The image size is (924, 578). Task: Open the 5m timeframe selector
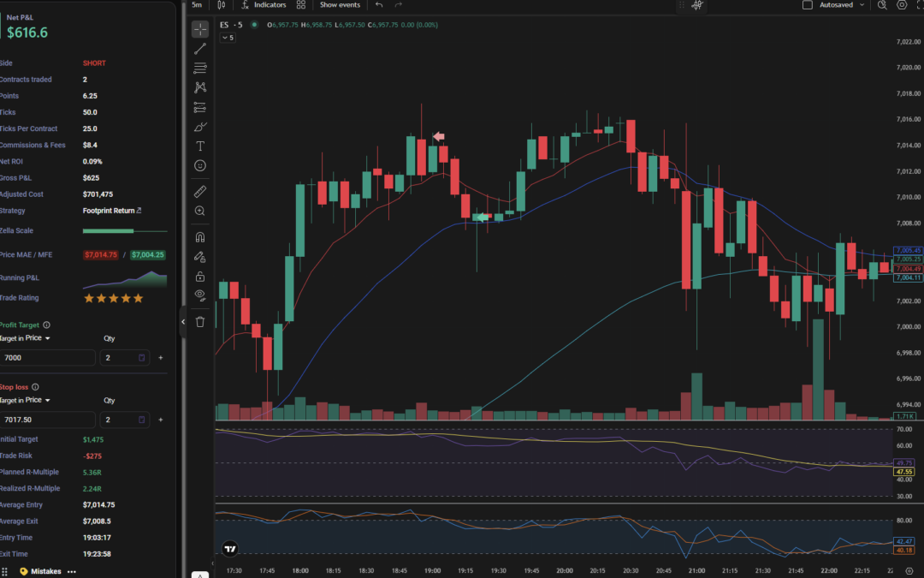tap(197, 5)
